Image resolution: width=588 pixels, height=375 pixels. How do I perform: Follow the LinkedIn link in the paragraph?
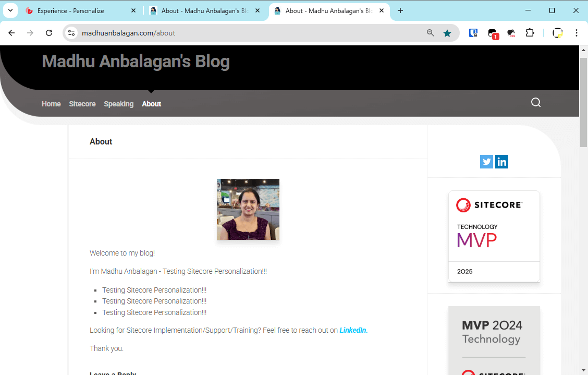[x=353, y=330]
